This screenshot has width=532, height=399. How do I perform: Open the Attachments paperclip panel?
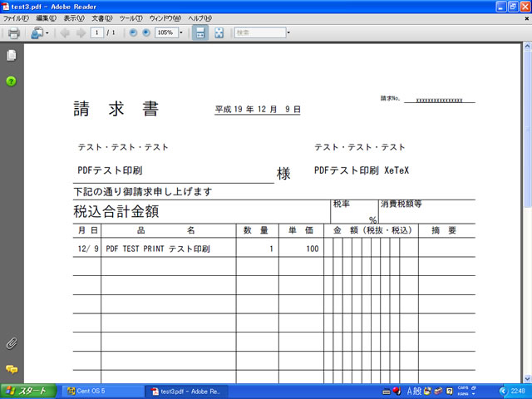pos(12,343)
